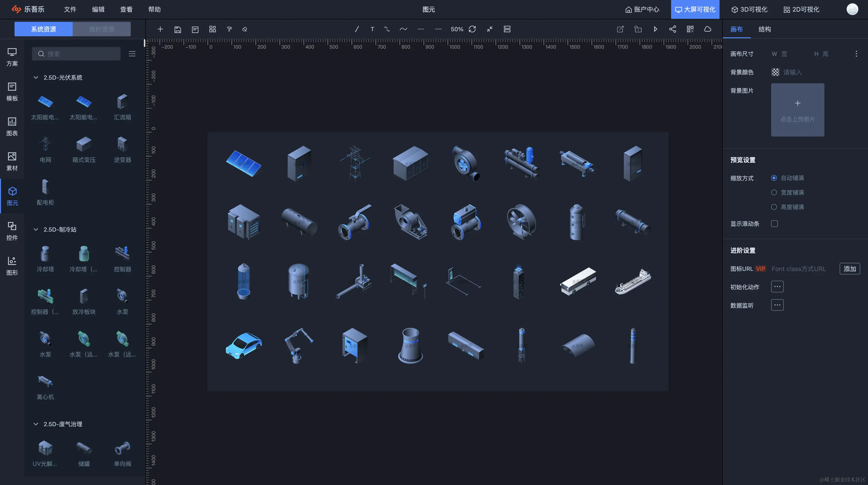Select the format painter icon
This screenshot has width=868, height=485.
tap(229, 29)
